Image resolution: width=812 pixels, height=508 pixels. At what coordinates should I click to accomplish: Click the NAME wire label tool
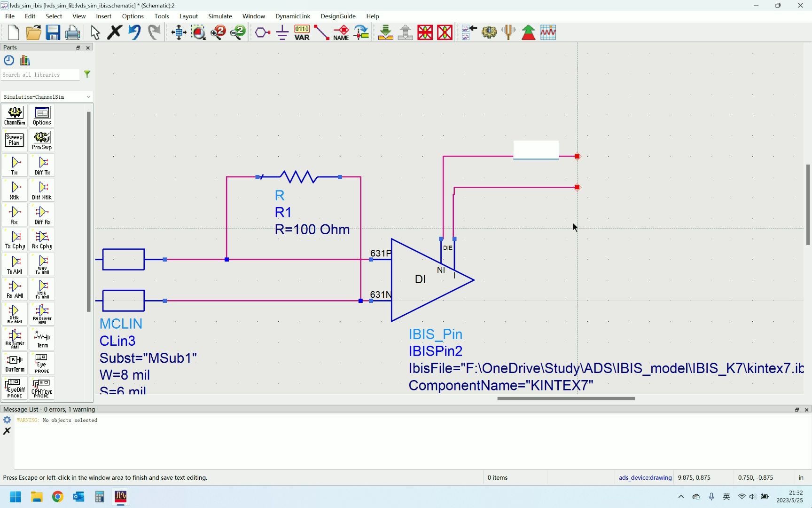tap(341, 32)
